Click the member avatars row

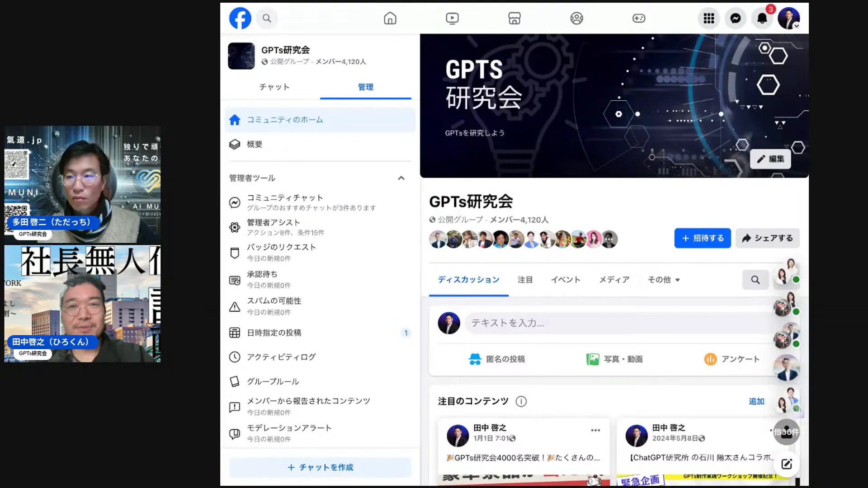click(x=524, y=239)
